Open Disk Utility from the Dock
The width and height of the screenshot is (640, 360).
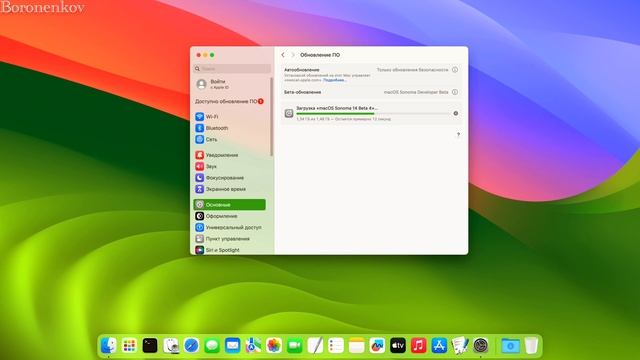[x=171, y=346]
